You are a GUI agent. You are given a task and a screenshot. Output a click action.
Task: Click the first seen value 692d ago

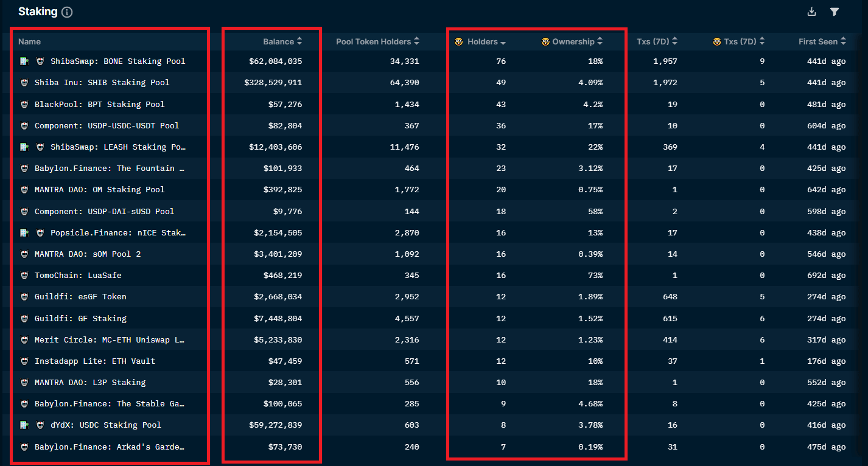pyautogui.click(x=827, y=276)
